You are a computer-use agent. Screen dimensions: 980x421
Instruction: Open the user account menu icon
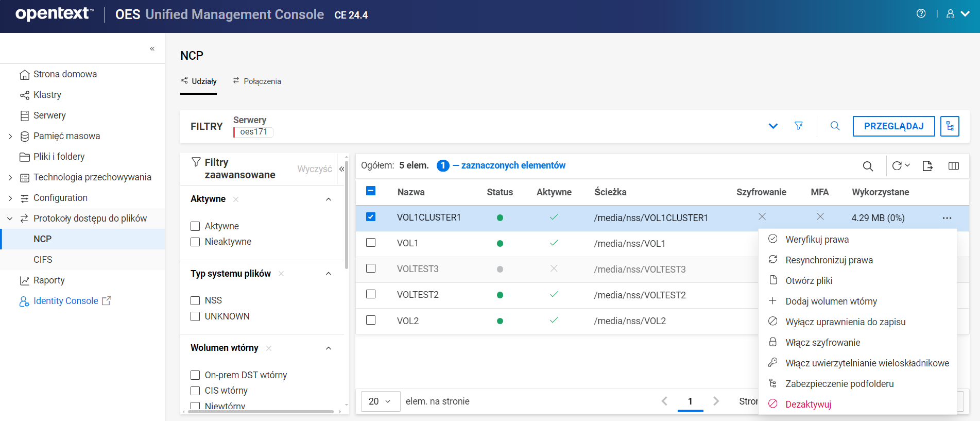pos(951,14)
